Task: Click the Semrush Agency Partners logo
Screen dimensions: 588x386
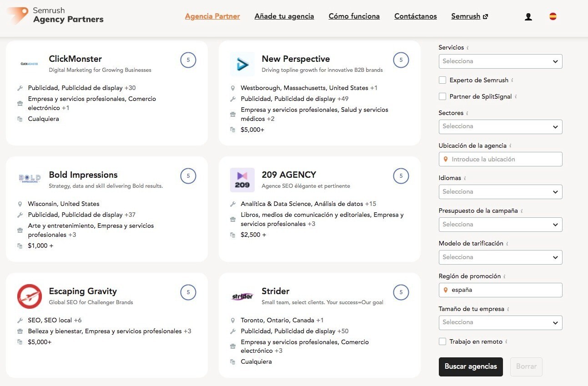Action: click(x=55, y=15)
